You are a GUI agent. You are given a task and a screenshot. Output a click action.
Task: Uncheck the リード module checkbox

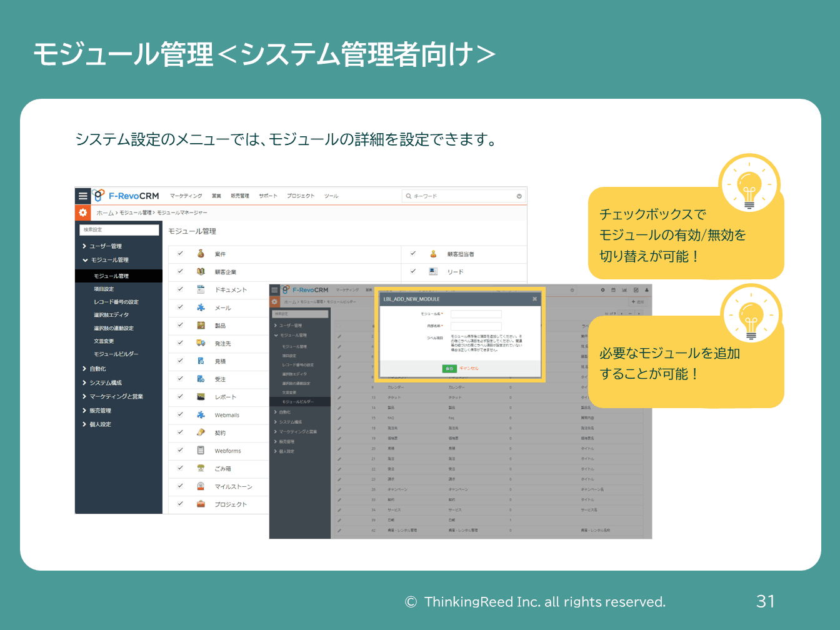[x=413, y=271]
